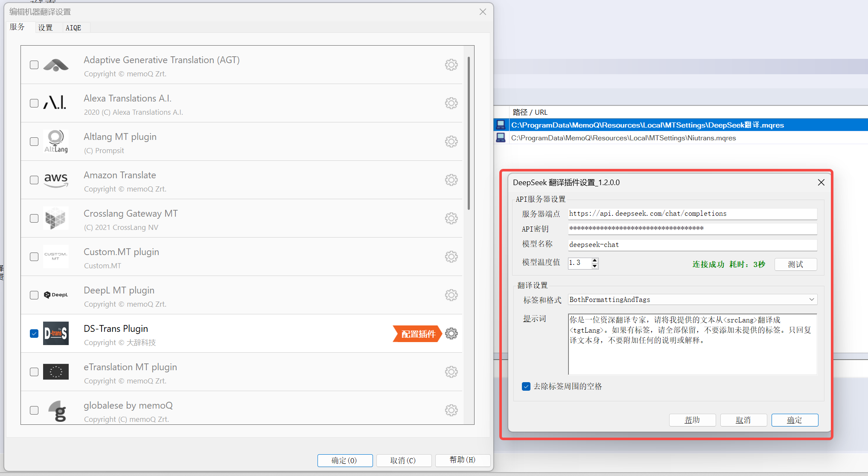Click 确定(O) in machine translation settings
868x476 pixels.
345,461
